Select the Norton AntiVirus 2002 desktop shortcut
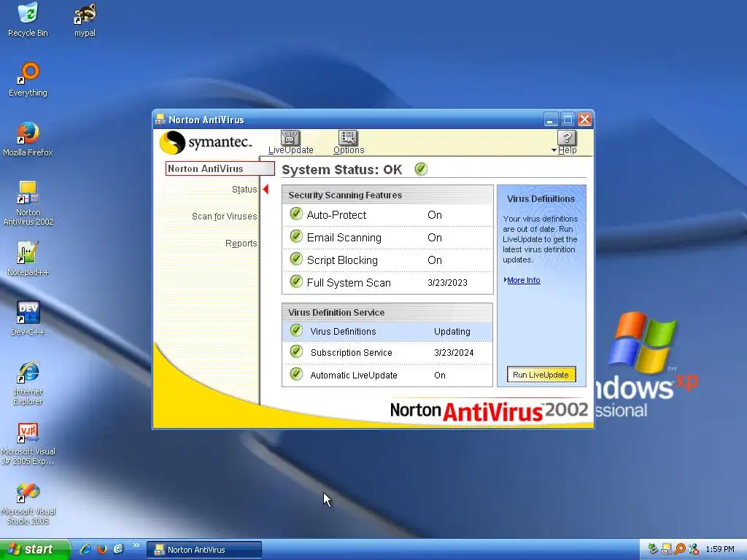Viewport: 747px width, 560px height. [28, 203]
